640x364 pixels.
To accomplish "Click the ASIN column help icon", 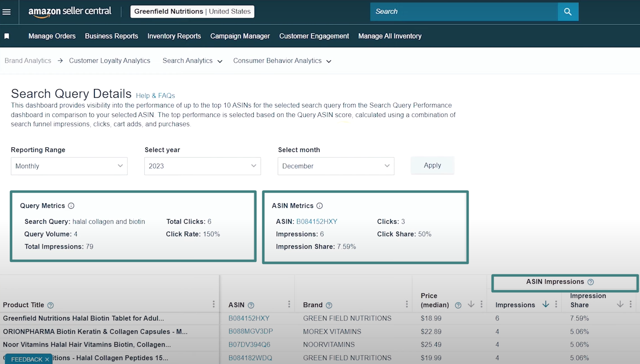I will point(251,305).
